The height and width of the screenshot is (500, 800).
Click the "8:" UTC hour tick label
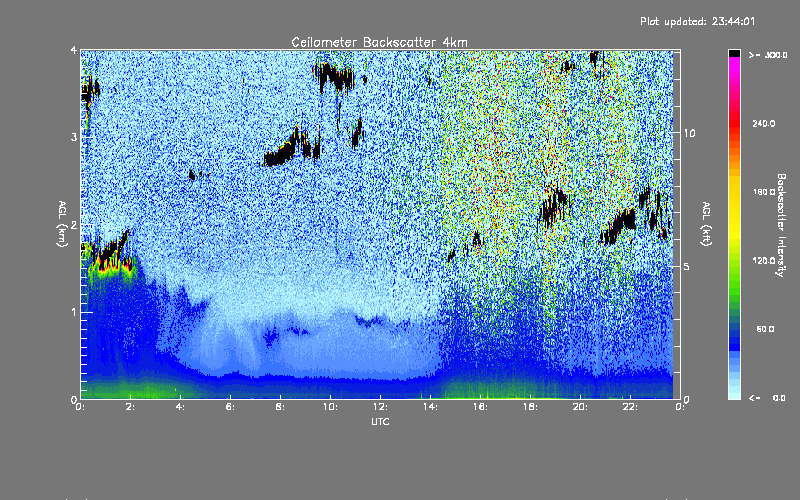pos(281,407)
